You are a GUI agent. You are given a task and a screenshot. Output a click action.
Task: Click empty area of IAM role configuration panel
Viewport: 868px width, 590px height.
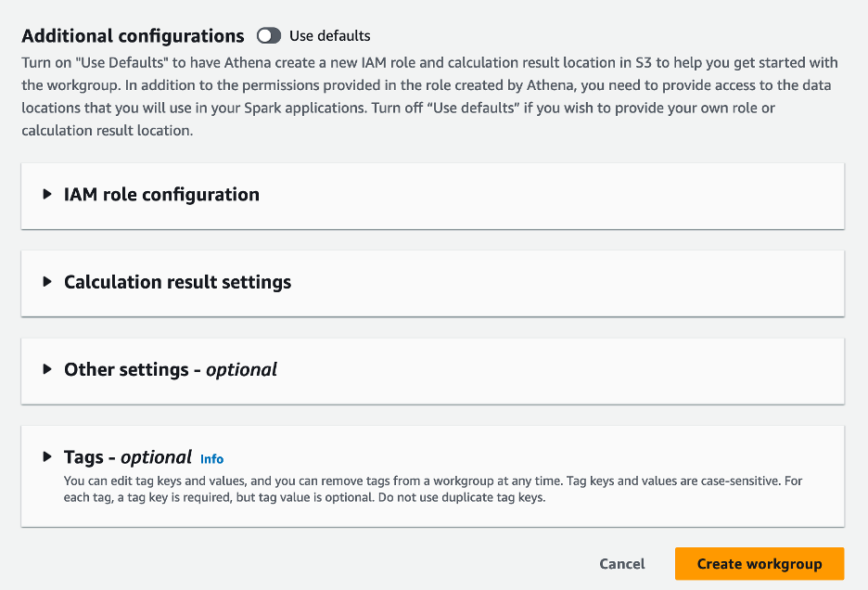pos(556,195)
